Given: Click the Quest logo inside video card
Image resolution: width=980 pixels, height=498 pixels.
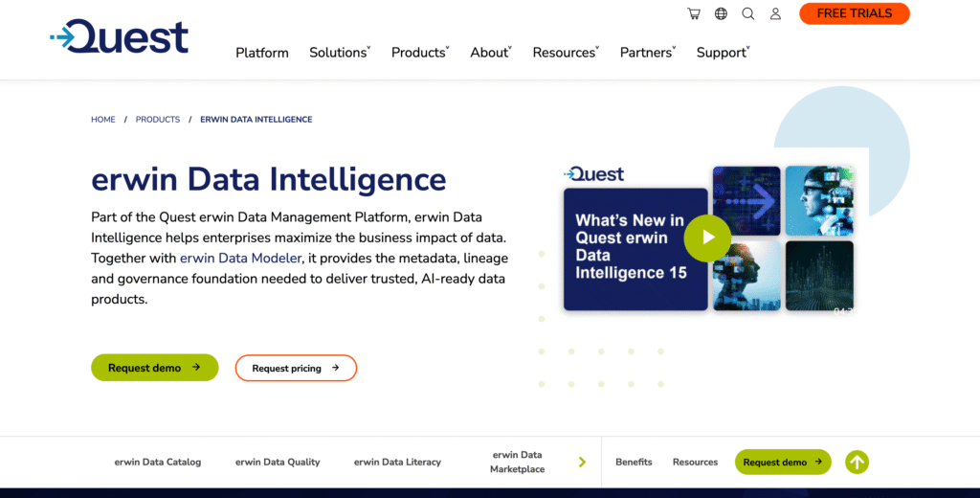Looking at the screenshot, I should pyautogui.click(x=593, y=174).
